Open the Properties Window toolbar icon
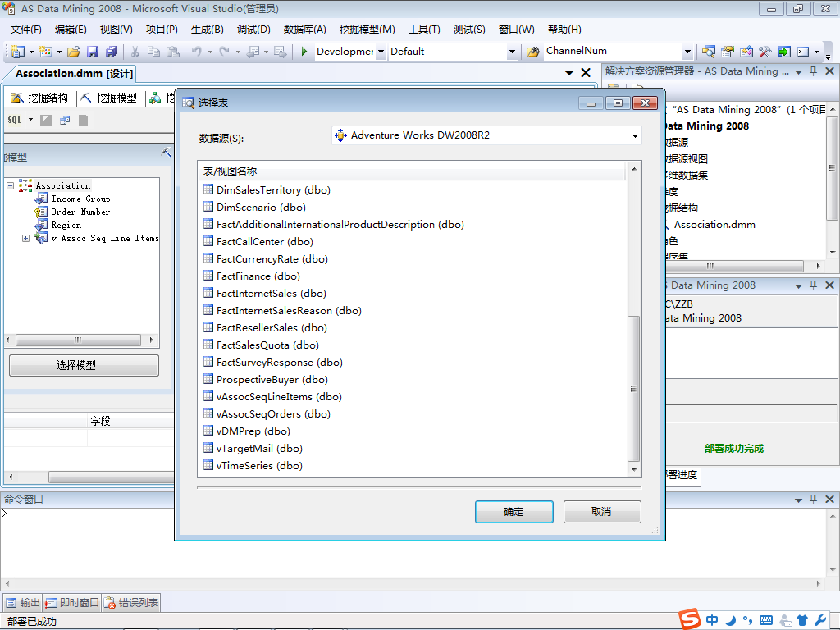 (728, 52)
